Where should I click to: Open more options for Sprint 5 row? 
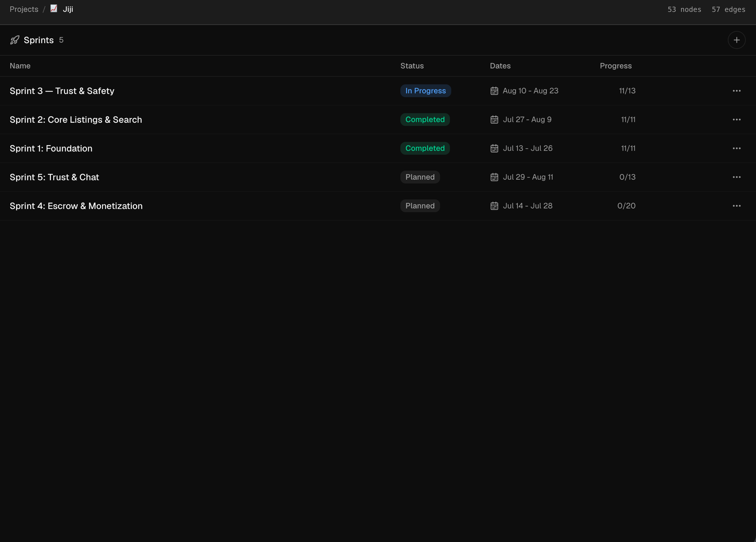736,177
